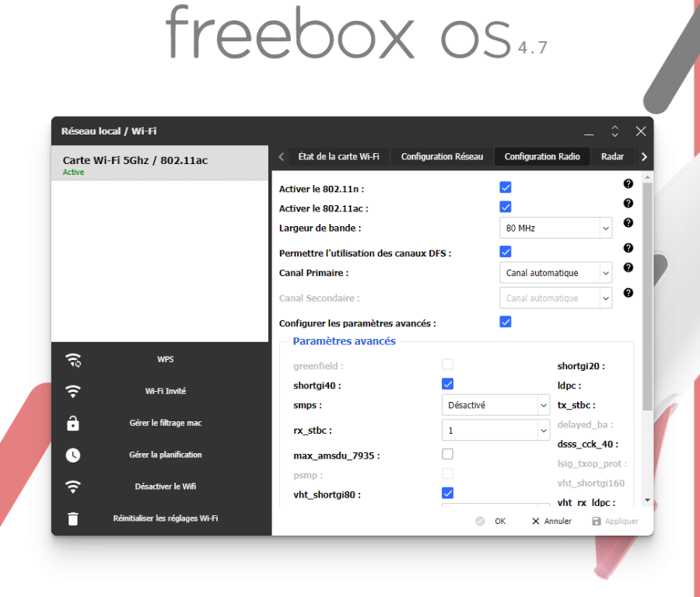Open help for Largeur de bande

tap(628, 222)
